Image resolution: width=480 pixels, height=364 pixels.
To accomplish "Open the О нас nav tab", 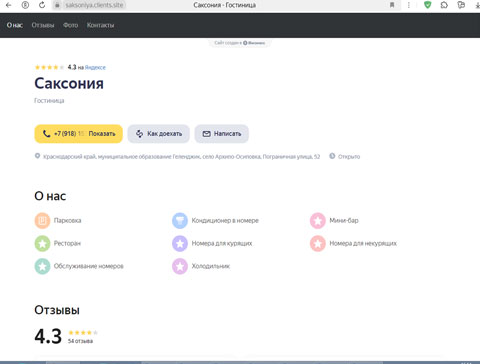I will coord(15,25).
